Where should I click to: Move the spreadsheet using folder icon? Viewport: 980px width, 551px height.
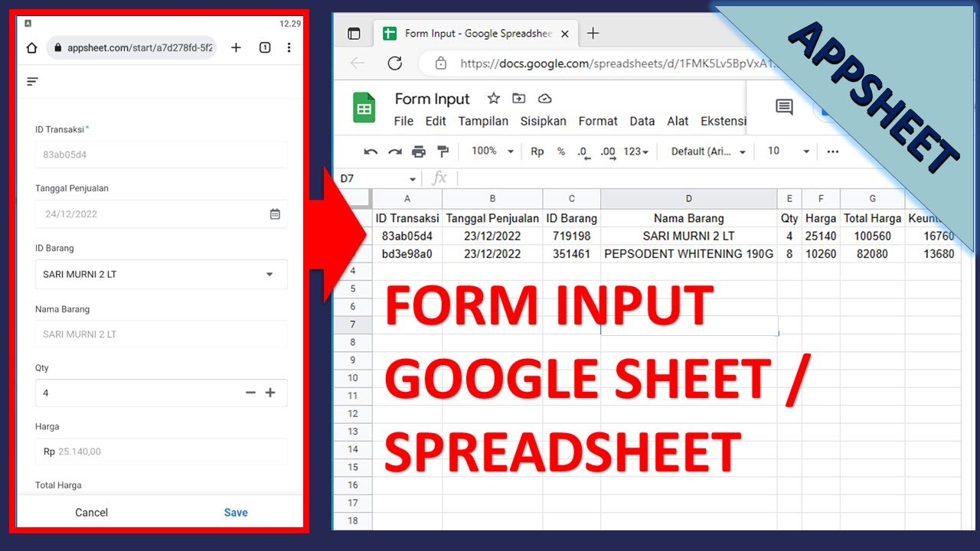pos(519,99)
